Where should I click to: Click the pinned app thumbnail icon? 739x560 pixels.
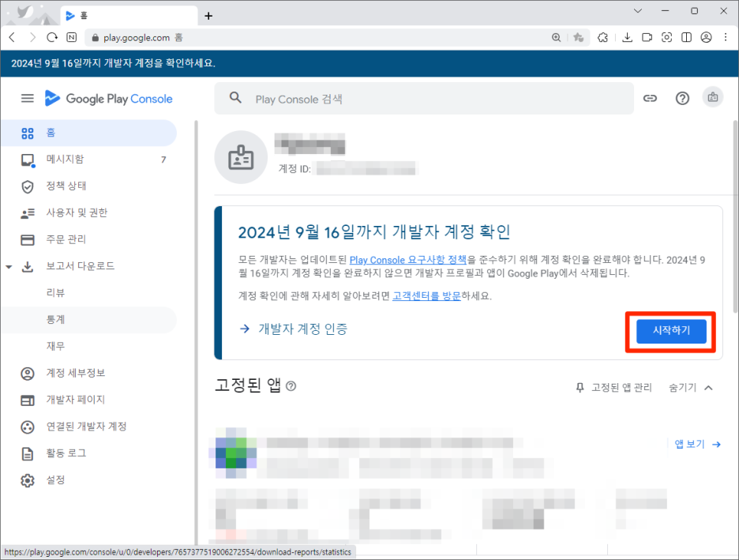(x=233, y=453)
